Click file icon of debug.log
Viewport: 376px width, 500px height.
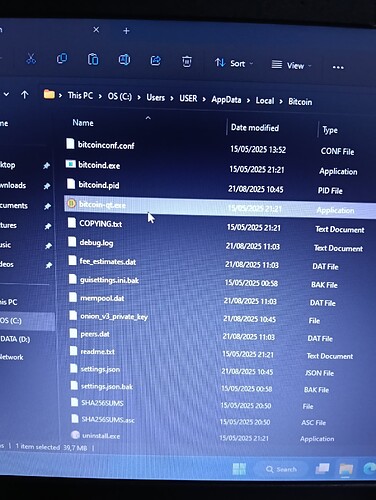(x=72, y=242)
